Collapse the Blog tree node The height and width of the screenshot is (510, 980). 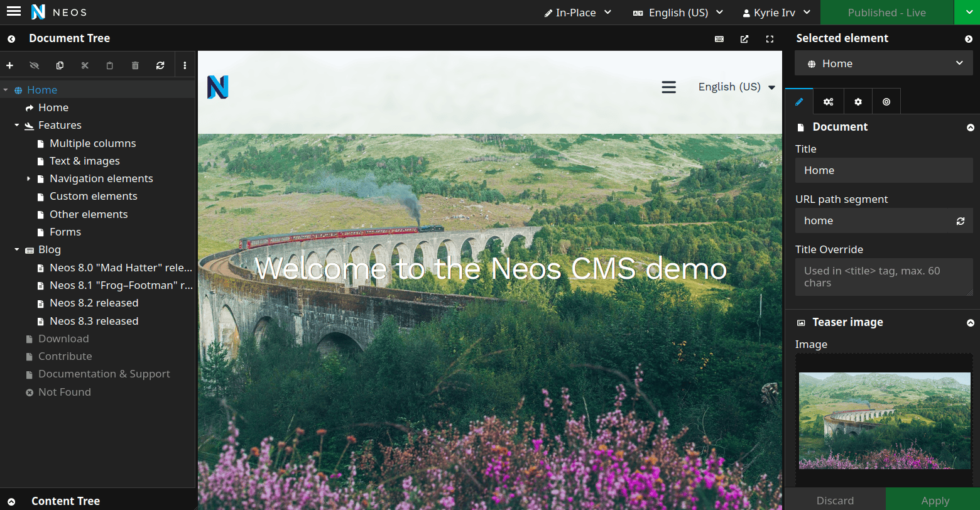(x=17, y=249)
